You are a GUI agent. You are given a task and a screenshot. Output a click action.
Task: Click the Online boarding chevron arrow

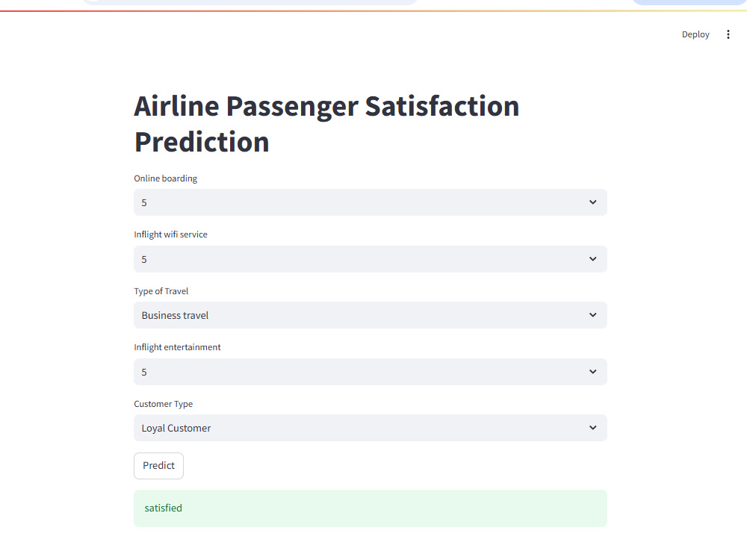pos(592,202)
